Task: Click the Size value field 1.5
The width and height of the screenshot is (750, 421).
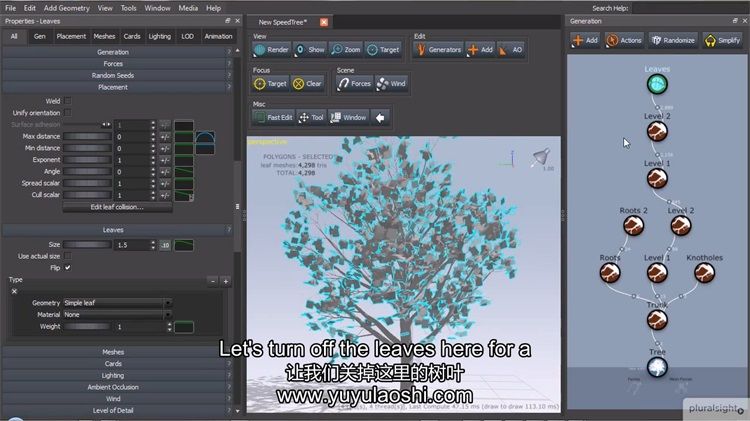Action: 132,245
